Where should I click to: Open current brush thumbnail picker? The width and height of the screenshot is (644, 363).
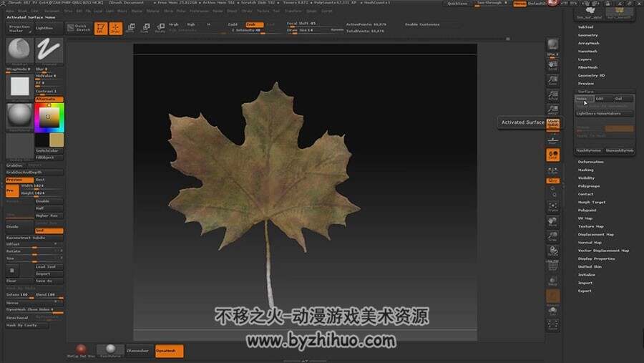tap(19, 51)
